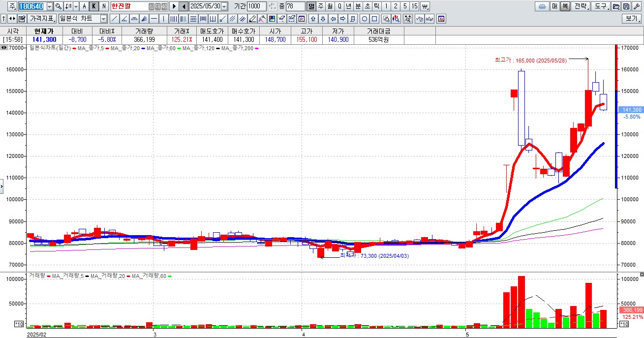Select the pencil eraser tool
Image resolution: width=644 pixels, height=338 pixels.
pos(252,19)
